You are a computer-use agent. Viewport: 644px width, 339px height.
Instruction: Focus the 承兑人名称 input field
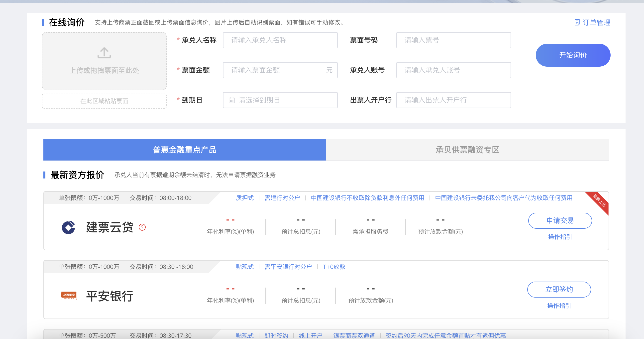[280, 40]
